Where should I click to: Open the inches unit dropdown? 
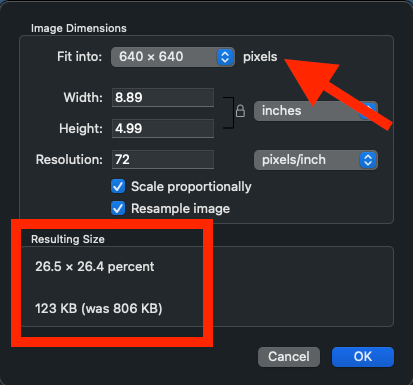(x=316, y=111)
